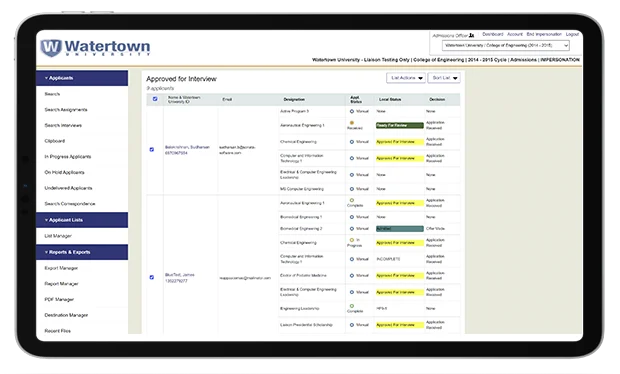Collapse the Reports & Exports sidebar section
The width and height of the screenshot is (620, 374).
pos(82,252)
